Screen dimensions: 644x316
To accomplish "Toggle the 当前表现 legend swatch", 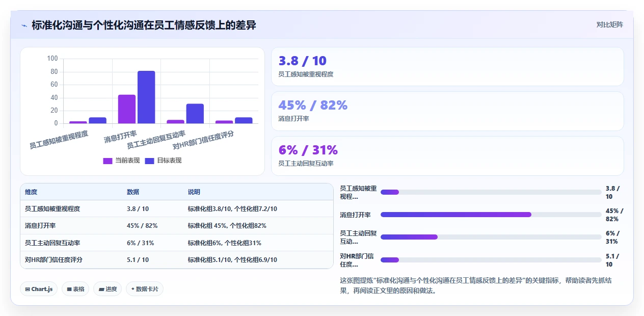I will click(x=108, y=161).
